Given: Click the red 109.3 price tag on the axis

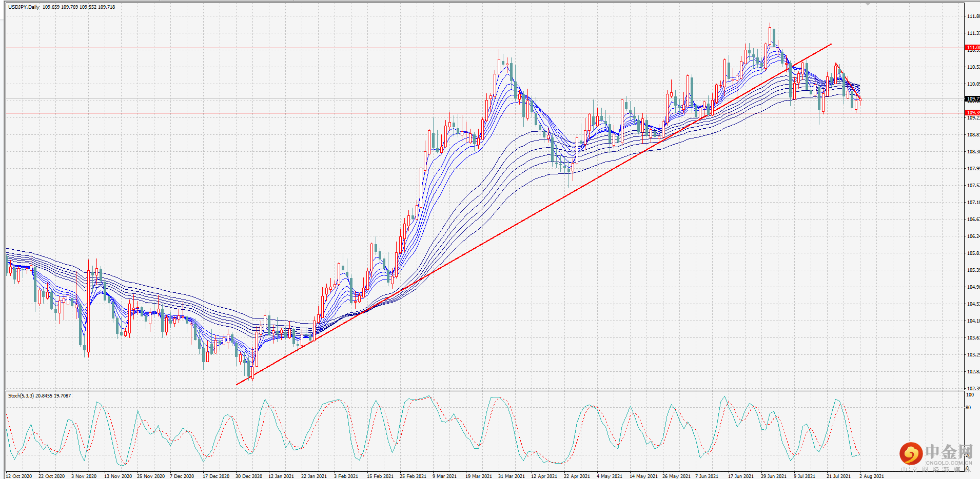Looking at the screenshot, I should tap(973, 112).
